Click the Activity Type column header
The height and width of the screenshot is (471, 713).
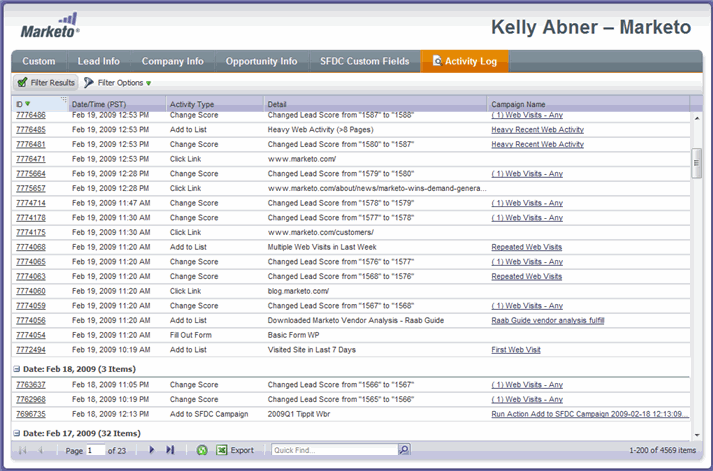(x=215, y=104)
